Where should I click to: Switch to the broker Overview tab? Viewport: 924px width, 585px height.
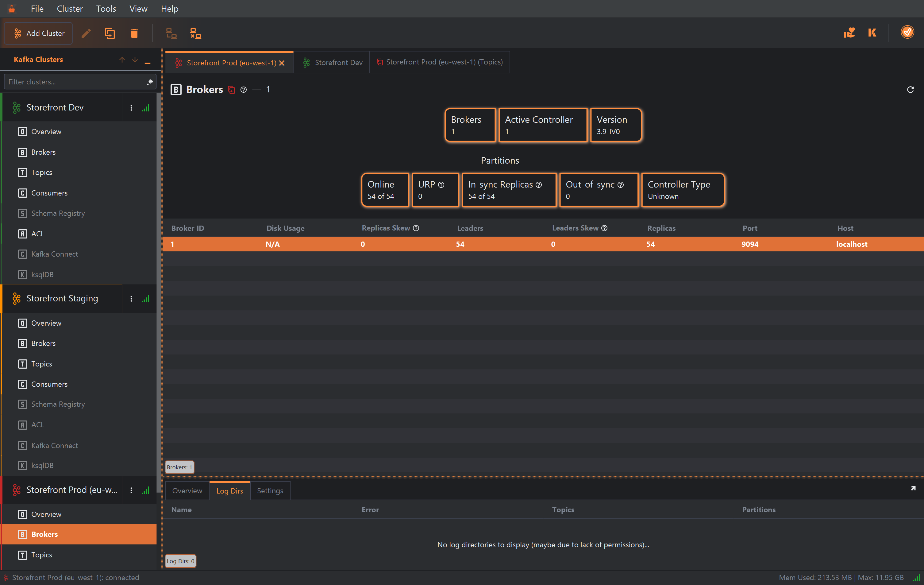tap(187, 490)
